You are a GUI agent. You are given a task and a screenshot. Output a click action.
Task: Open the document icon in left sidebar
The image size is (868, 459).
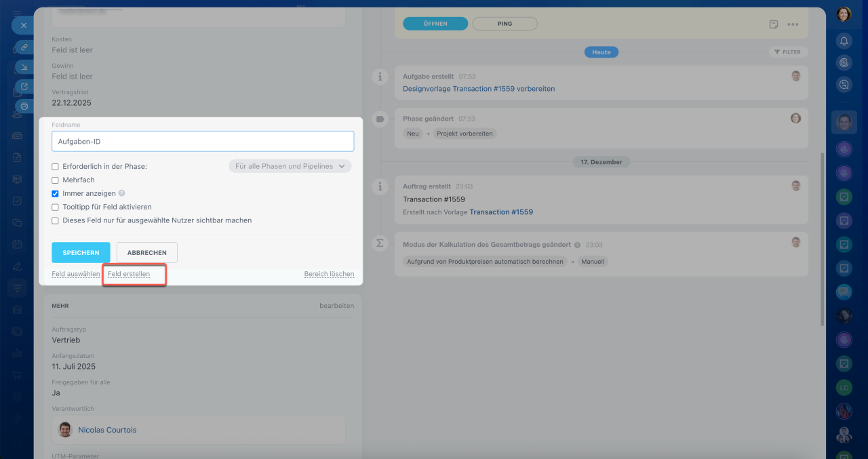[x=17, y=157]
